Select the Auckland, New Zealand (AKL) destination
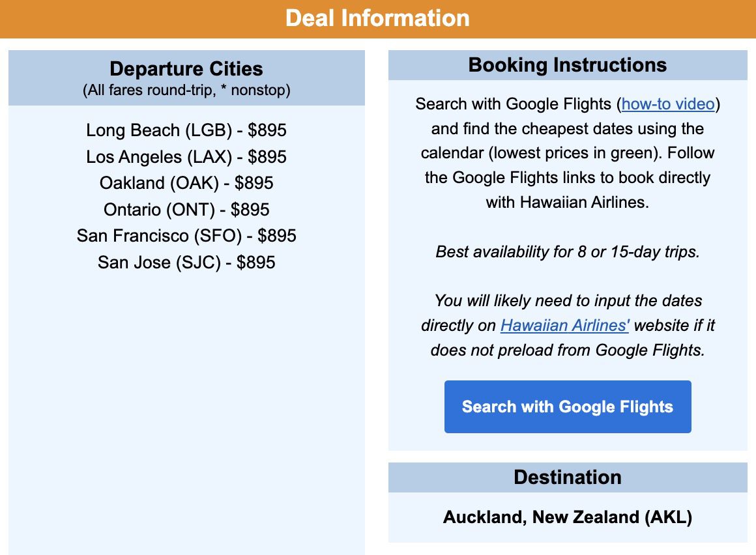This screenshot has width=756, height=555. [568, 517]
